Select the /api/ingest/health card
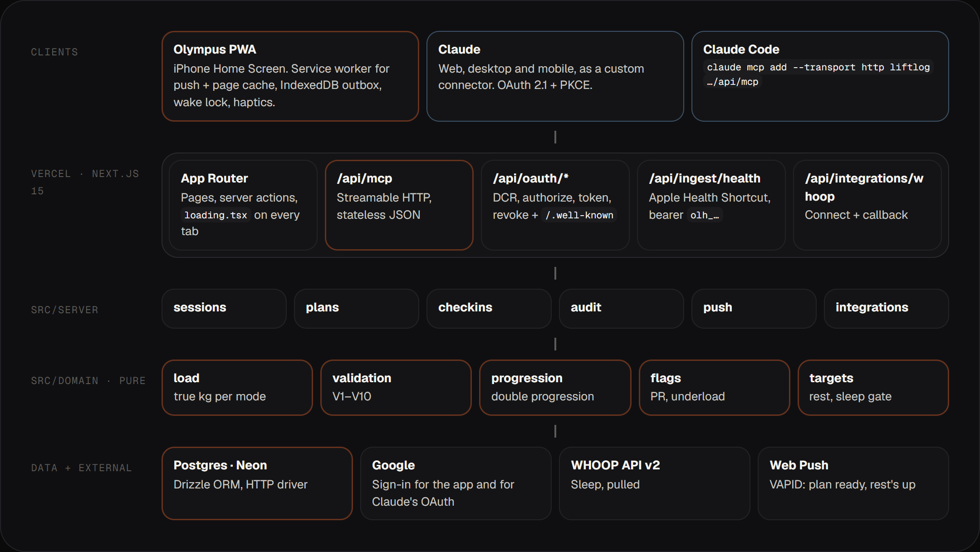980x552 pixels. [711, 205]
